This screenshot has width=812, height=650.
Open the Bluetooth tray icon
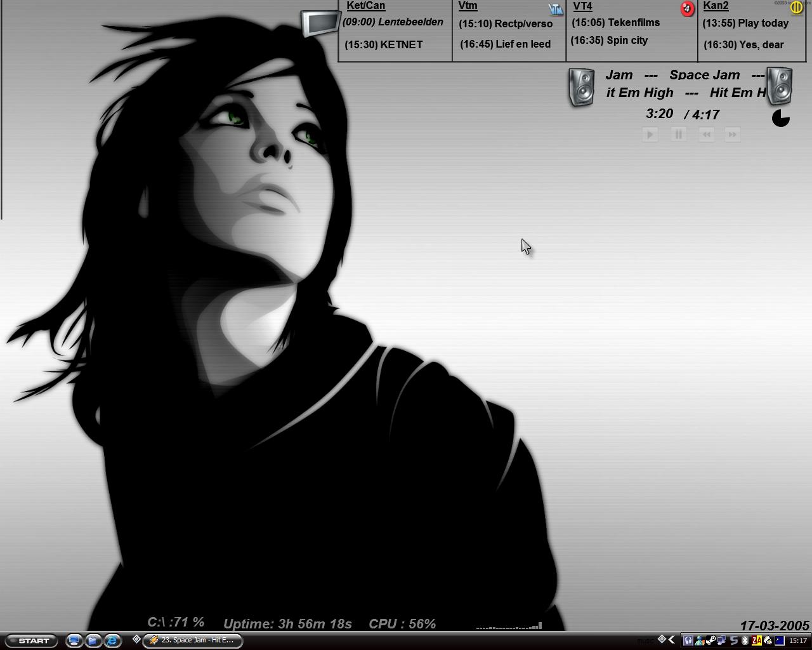pos(745,640)
